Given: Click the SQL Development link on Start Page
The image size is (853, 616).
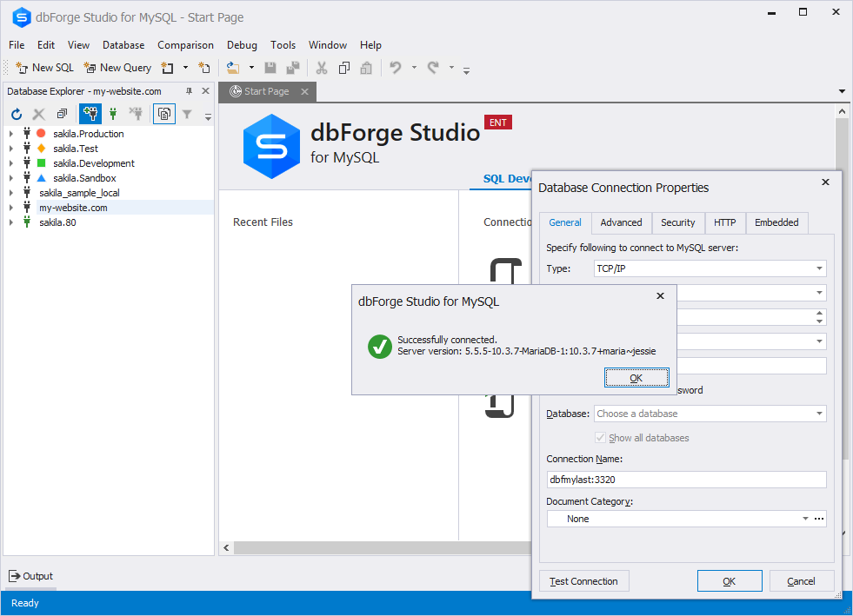Looking at the screenshot, I should point(507,178).
